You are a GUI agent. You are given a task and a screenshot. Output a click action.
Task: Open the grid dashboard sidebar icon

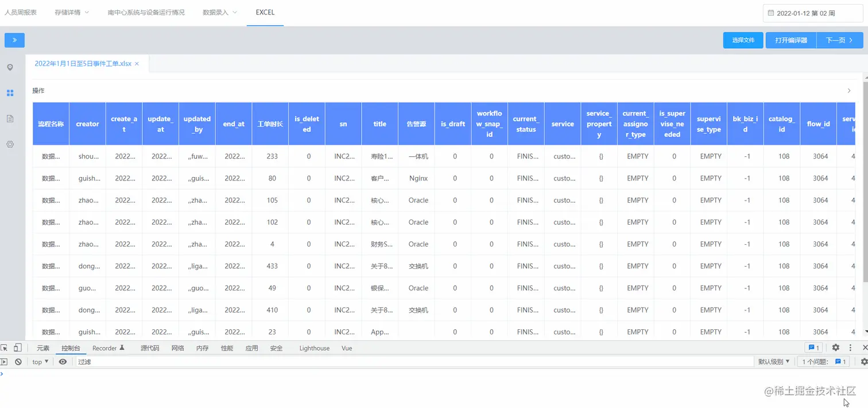click(x=10, y=93)
